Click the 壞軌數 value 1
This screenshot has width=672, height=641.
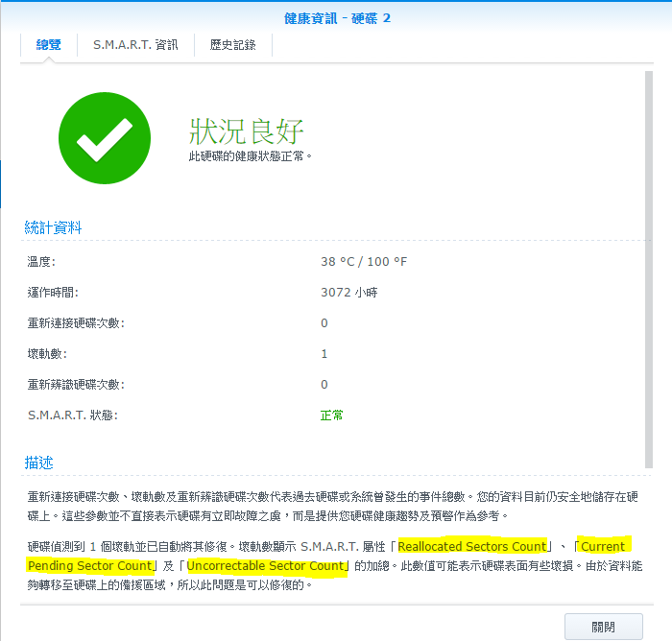324,354
